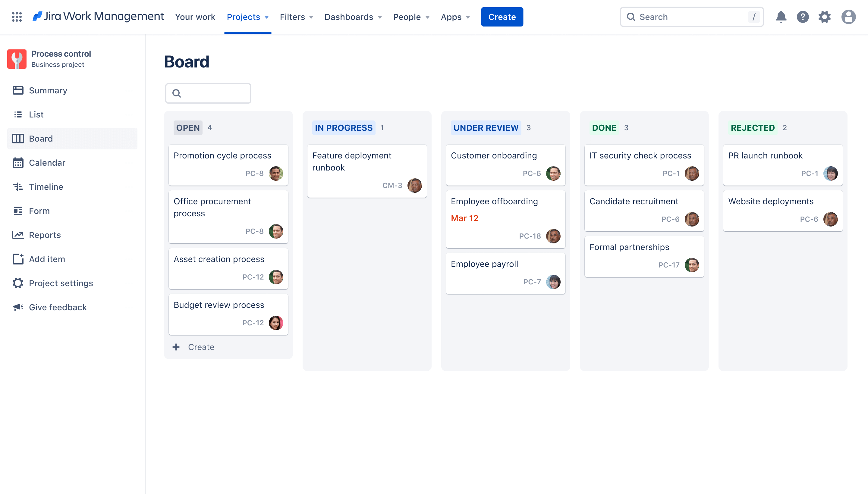Navigate to the Calendar view
868x494 pixels.
47,162
